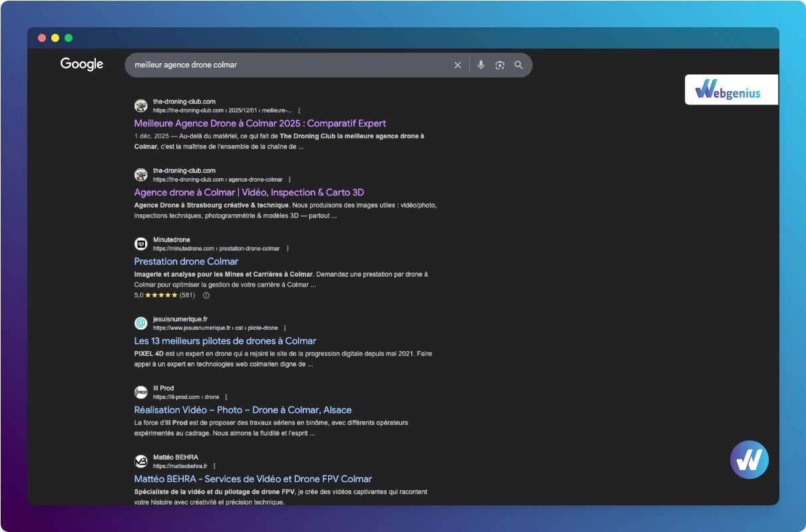Click favicon of first the-droning-club.com result
This screenshot has height=532, width=806.
click(x=141, y=106)
